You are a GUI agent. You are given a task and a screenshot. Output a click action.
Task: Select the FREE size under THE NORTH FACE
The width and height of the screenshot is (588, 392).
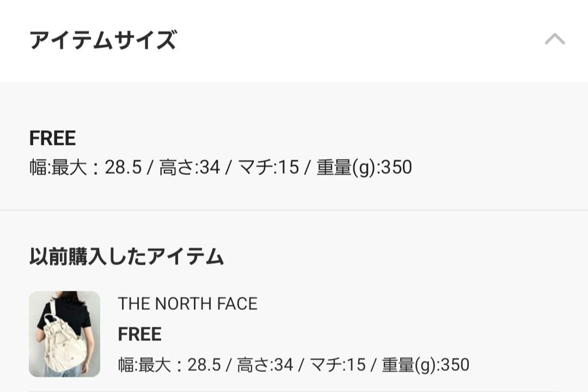139,334
